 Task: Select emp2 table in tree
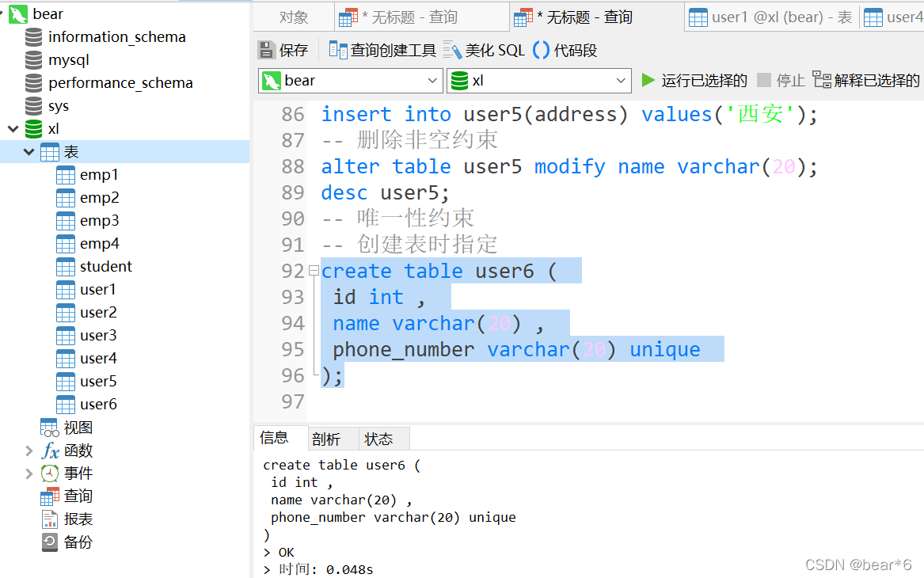(100, 198)
